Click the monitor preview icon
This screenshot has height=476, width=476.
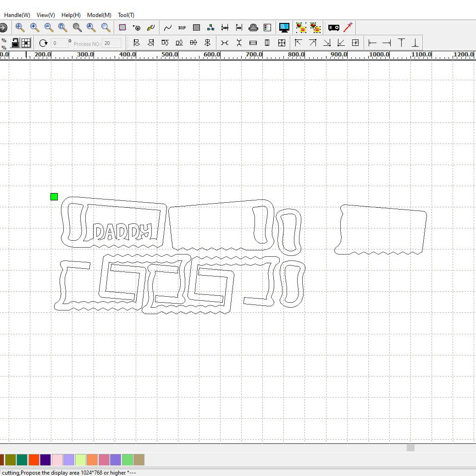[284, 28]
